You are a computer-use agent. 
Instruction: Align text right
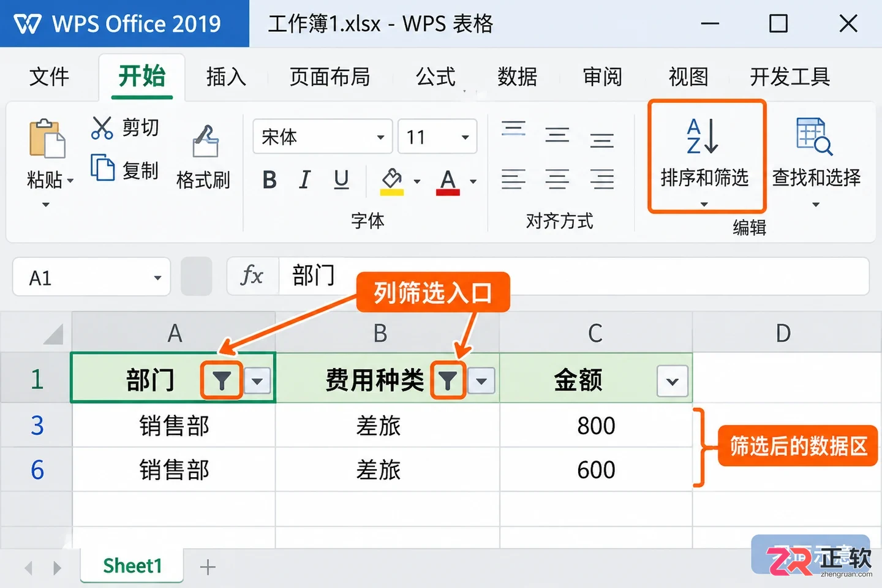coord(602,179)
